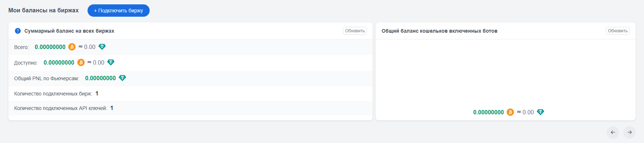Viewport: 644px width, 143px height.
Task: Click the Подключить биржу button
Action: (118, 11)
